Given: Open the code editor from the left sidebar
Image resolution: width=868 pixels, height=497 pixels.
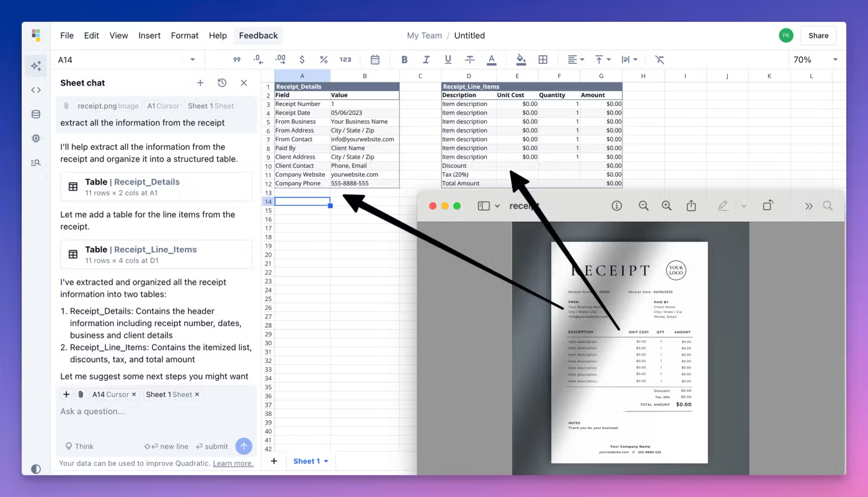Looking at the screenshot, I should 36,90.
